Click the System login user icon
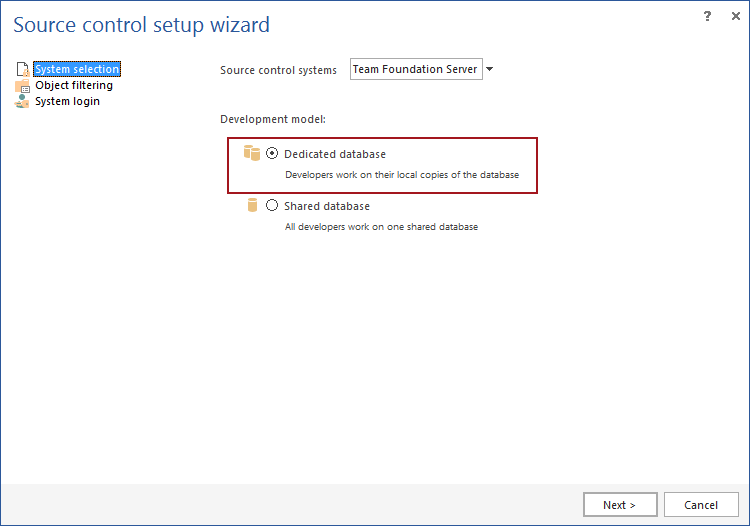Image resolution: width=750 pixels, height=526 pixels. click(22, 102)
